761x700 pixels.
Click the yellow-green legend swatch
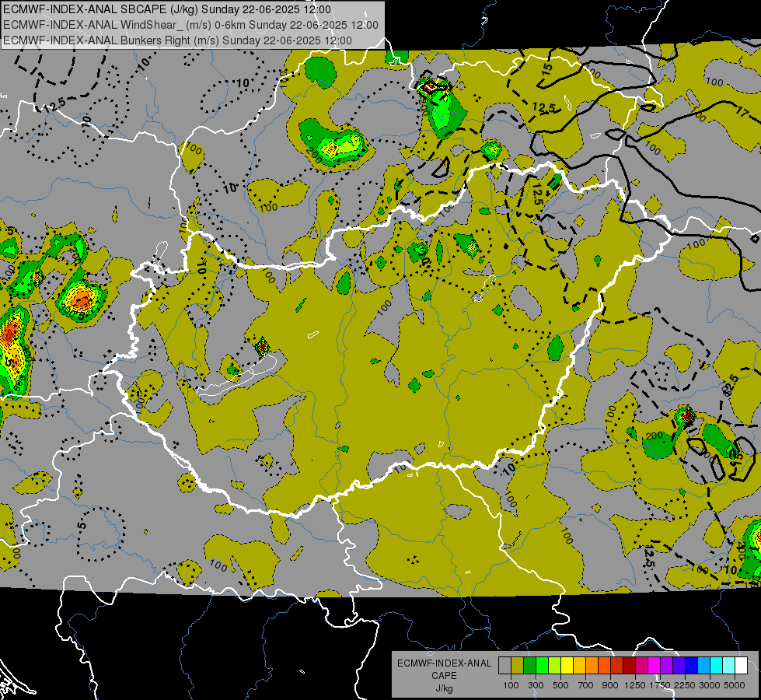(x=554, y=665)
